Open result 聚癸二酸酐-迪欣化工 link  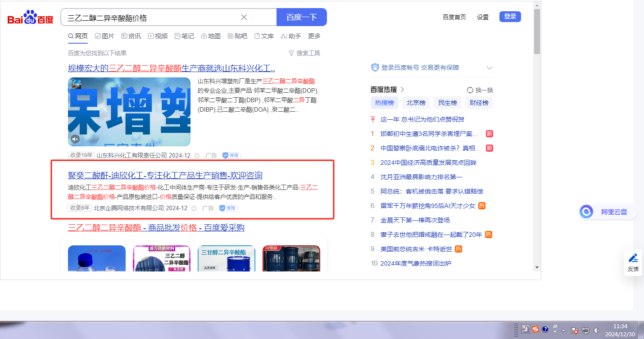165,175
